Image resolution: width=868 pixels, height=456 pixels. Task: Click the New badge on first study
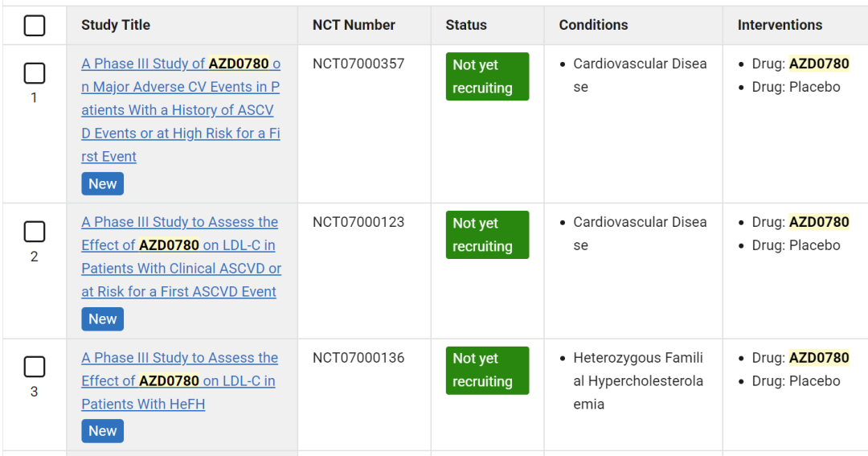102,184
